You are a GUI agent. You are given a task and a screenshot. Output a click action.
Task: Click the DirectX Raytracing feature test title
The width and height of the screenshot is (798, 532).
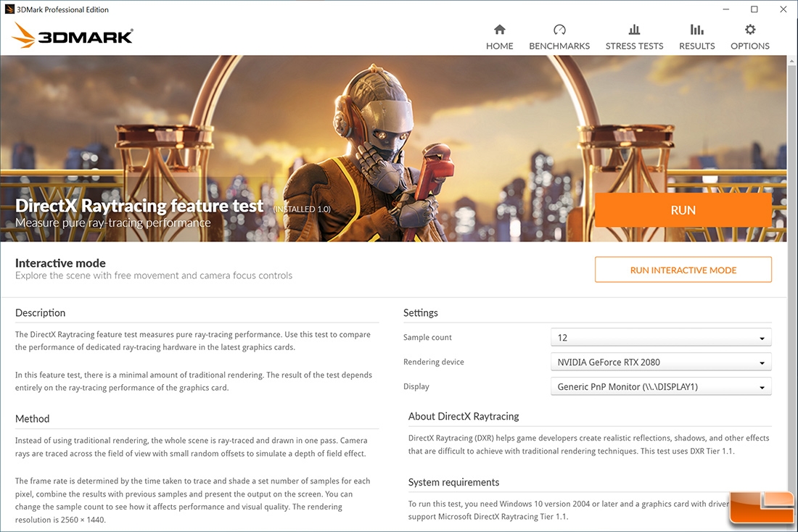click(x=139, y=205)
